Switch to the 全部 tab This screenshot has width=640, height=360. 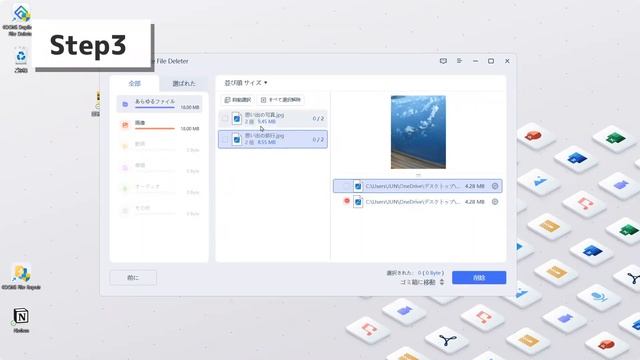135,83
